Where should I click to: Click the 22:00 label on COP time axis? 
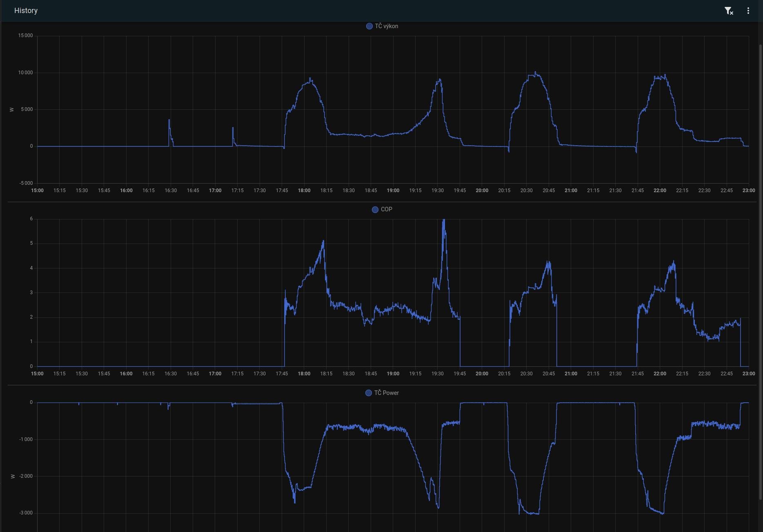[x=660, y=374]
